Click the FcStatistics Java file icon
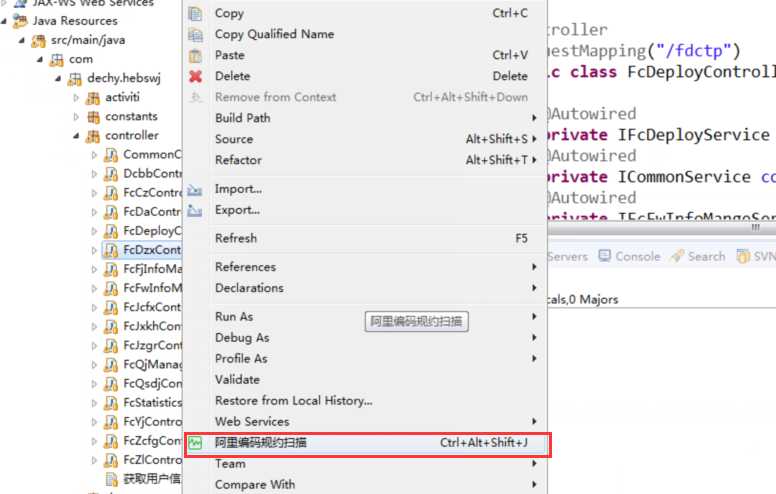 [111, 403]
